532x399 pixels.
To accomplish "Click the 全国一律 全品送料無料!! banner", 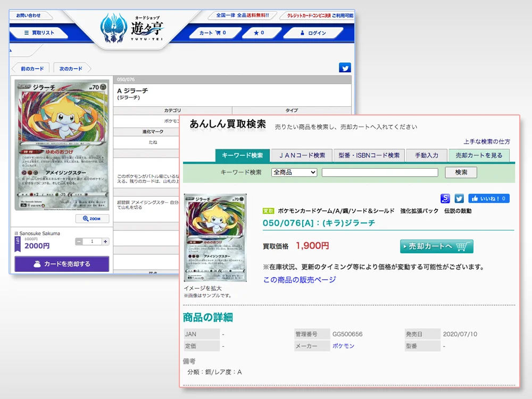I will coord(242,15).
